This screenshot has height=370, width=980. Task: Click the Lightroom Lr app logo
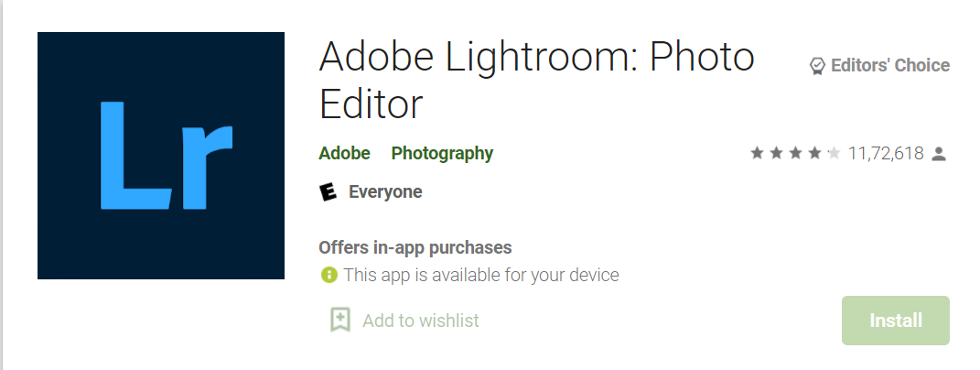[x=161, y=156]
